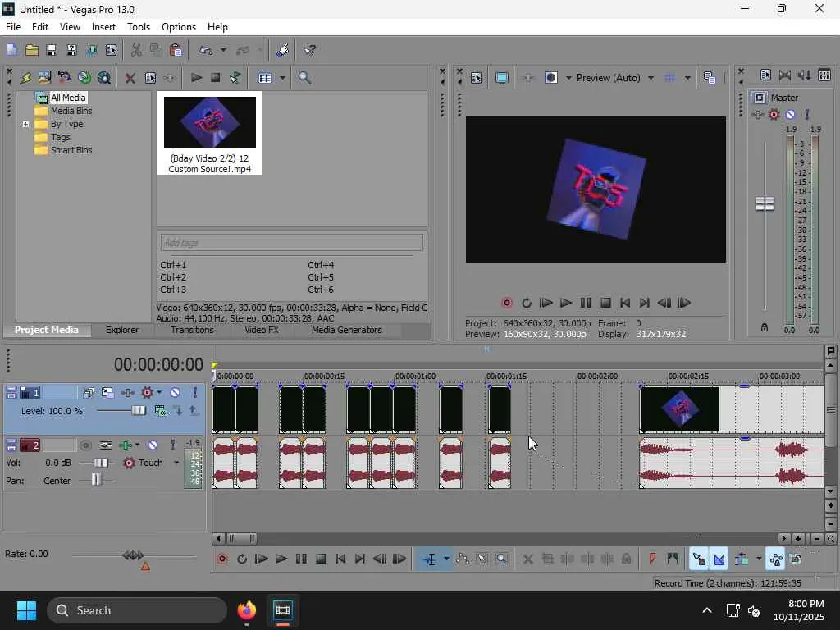
Task: Click the Import Media icon in Project Media toolbar
Action: [25, 78]
